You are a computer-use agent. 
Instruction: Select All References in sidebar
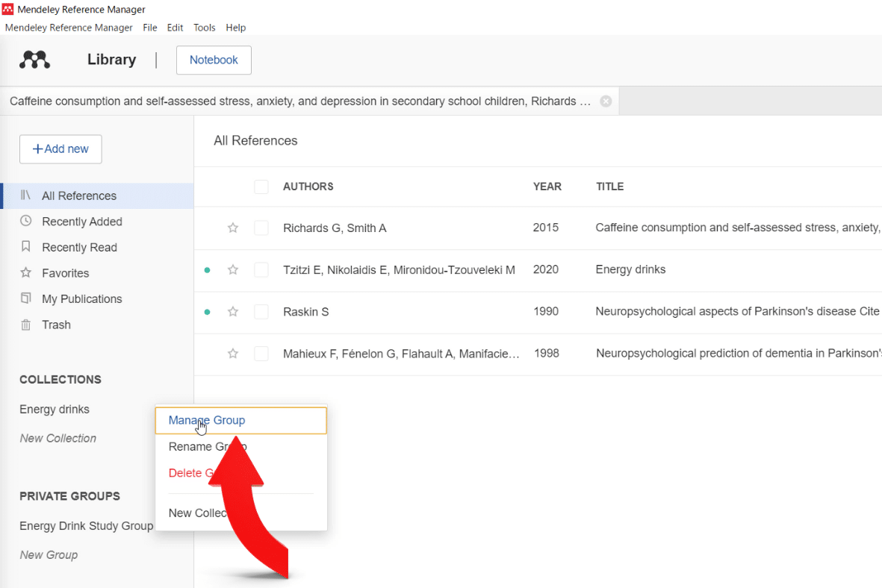(97, 196)
